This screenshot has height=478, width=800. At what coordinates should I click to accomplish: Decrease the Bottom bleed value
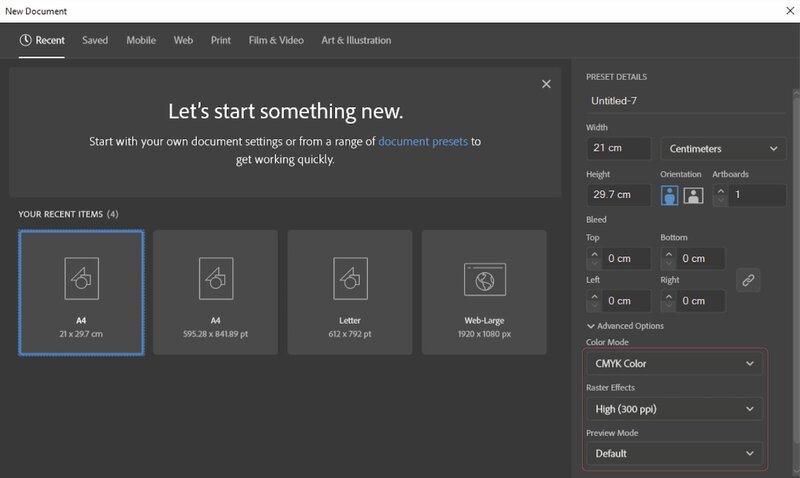coord(669,264)
